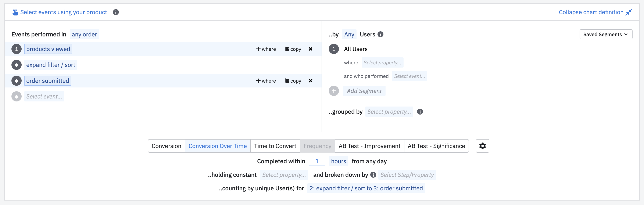Viewport: 644px width, 205px height.
Task: Add where clause to order submitted
Action: [x=266, y=81]
